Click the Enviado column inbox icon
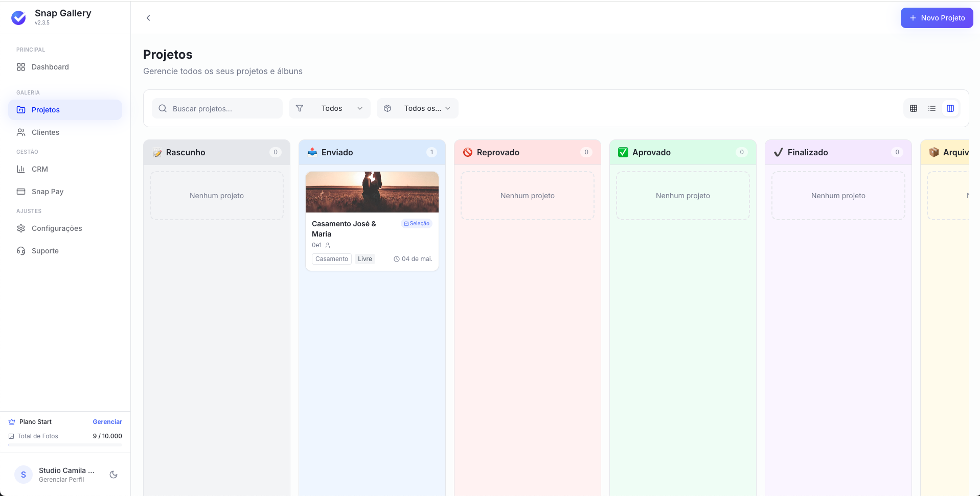 coord(312,152)
